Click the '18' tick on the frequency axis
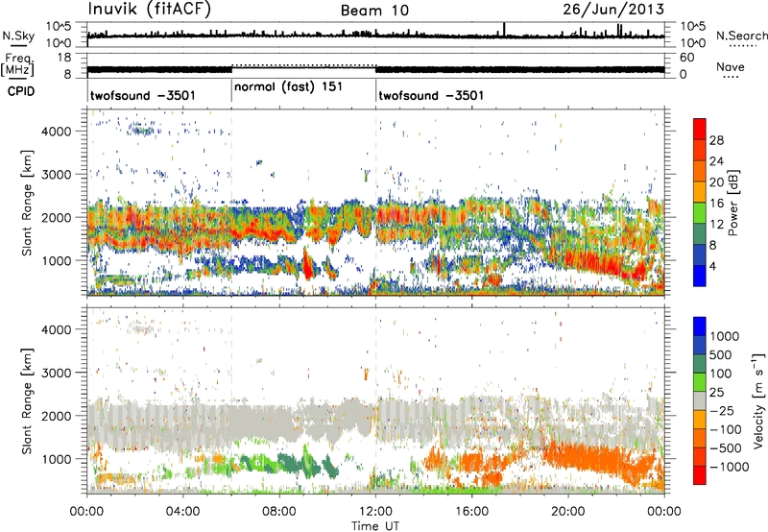Viewport: 768px width, 532px height. [x=64, y=58]
